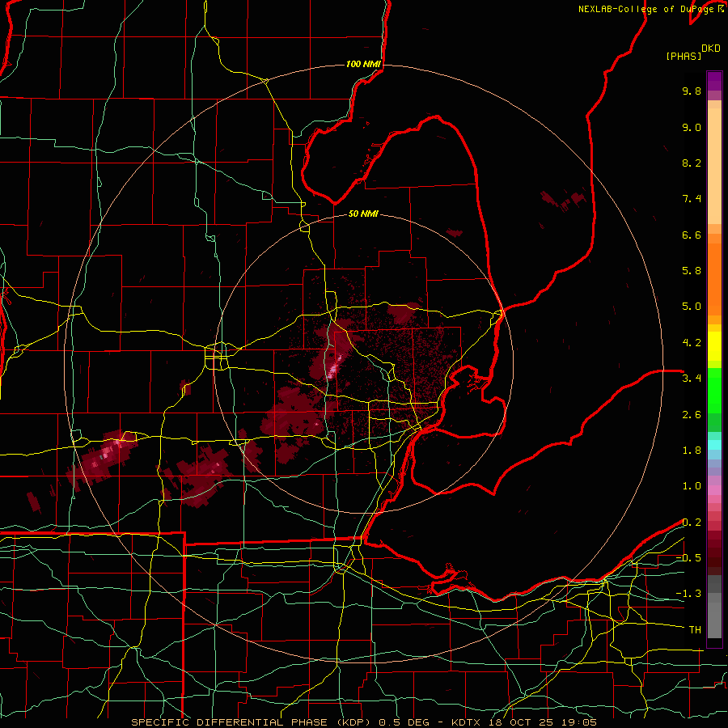Click the "NEXLAB-College of DuPage" label
The image size is (728, 728).
[x=647, y=9]
